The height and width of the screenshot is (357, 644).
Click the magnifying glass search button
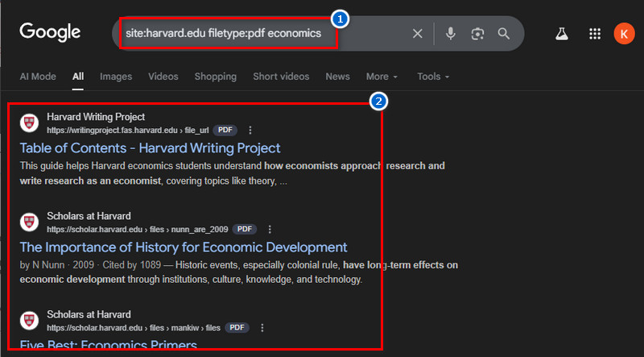pos(504,34)
